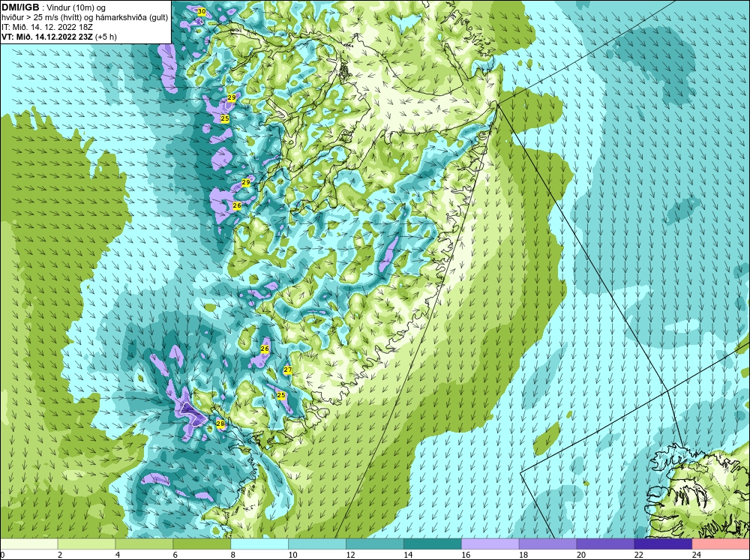Click the legend scale value 4
The image size is (750, 560).
pos(118,555)
